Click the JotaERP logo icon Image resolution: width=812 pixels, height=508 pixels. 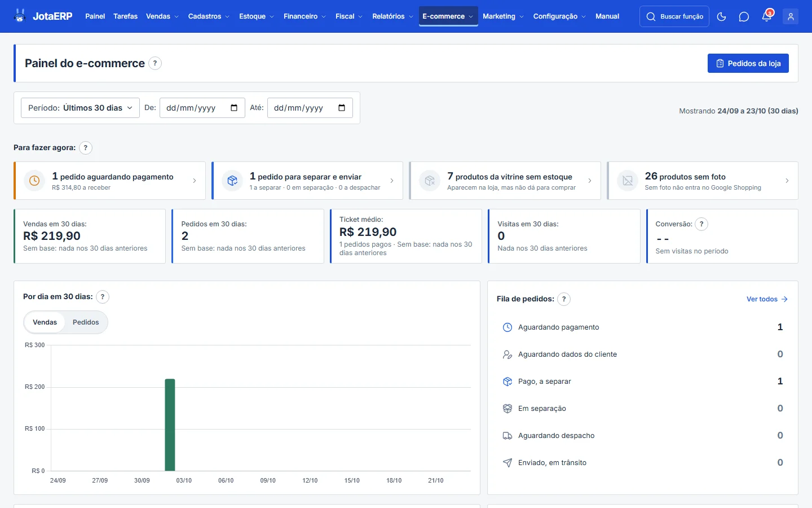pyautogui.click(x=20, y=16)
